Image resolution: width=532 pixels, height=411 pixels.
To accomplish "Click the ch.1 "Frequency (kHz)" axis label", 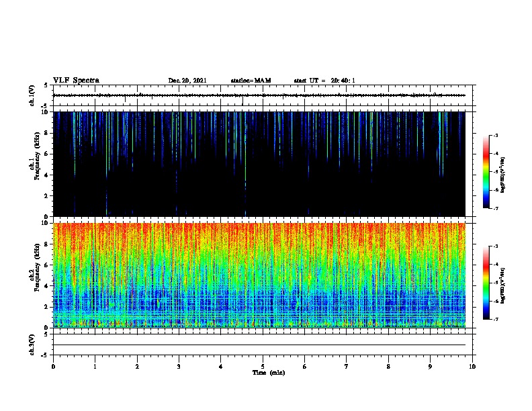I will pos(37,156).
